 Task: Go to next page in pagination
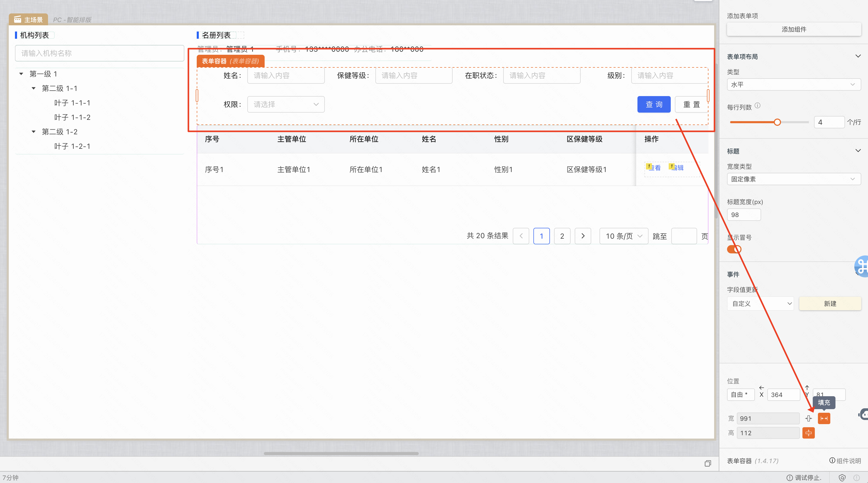point(583,236)
